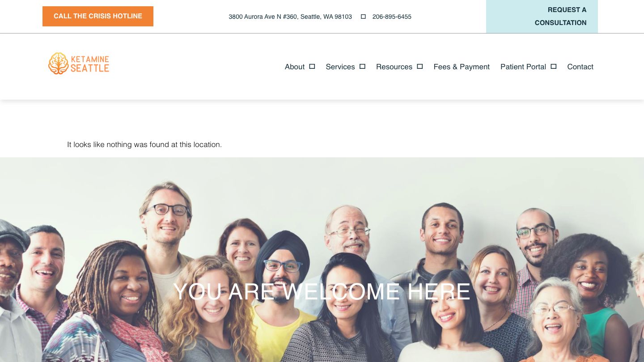Click Request a Consultation button

click(x=542, y=17)
